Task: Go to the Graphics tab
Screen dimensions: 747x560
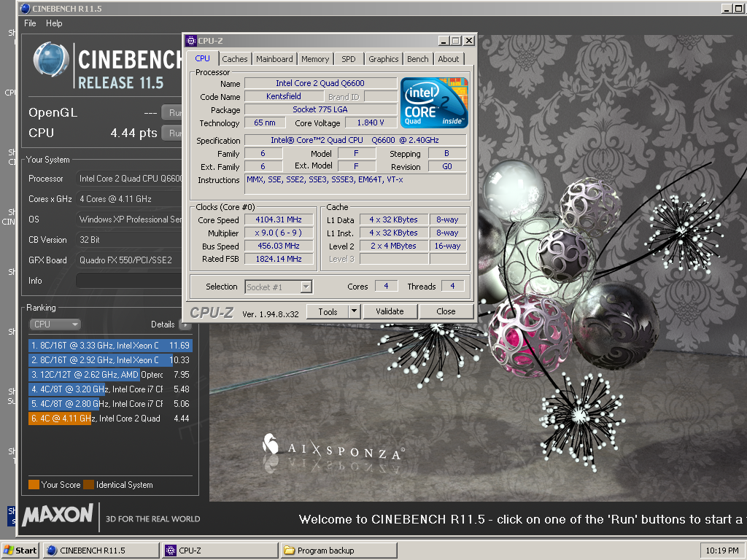Action: [383, 59]
